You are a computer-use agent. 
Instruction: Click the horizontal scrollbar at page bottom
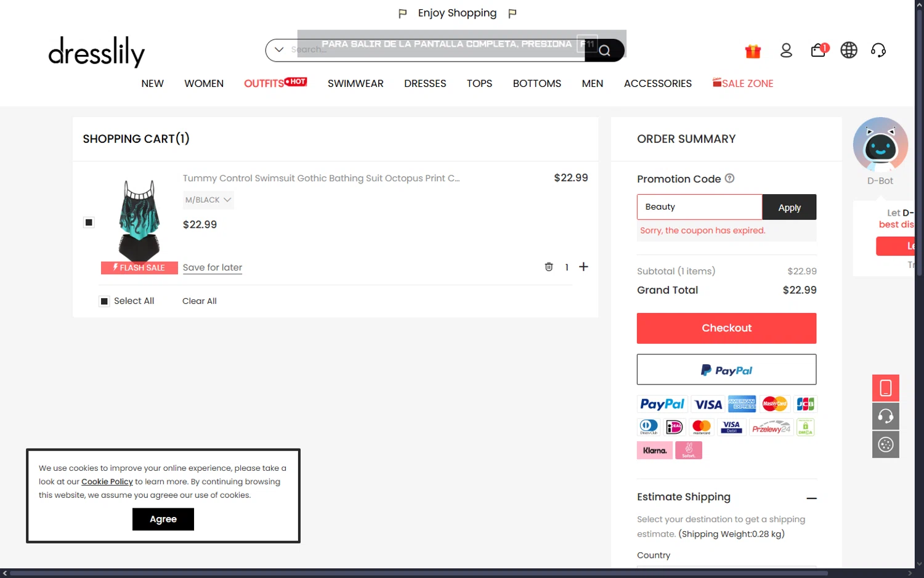(x=419, y=573)
